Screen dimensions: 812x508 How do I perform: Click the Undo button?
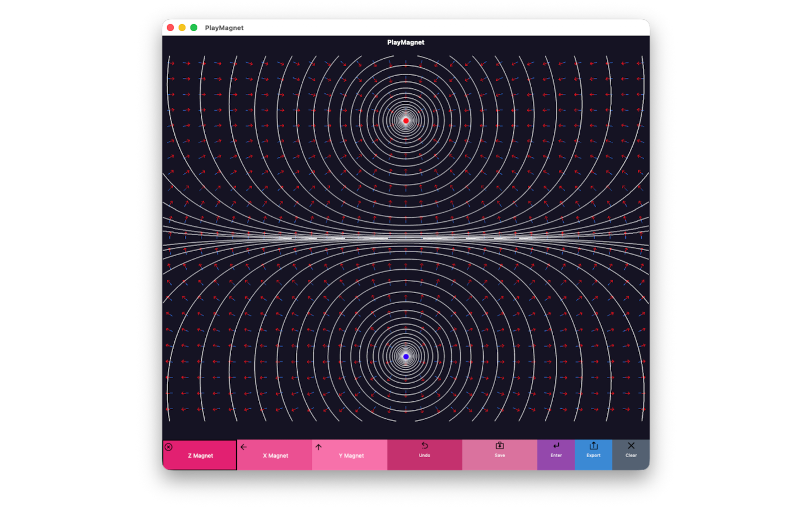(425, 455)
